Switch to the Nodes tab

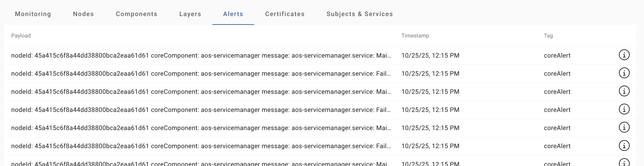tap(83, 14)
